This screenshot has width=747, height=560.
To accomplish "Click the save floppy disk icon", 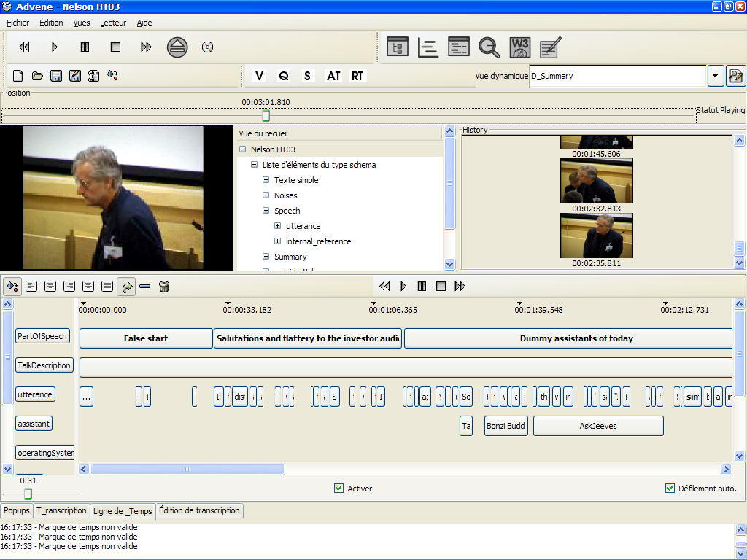I will pos(55,76).
